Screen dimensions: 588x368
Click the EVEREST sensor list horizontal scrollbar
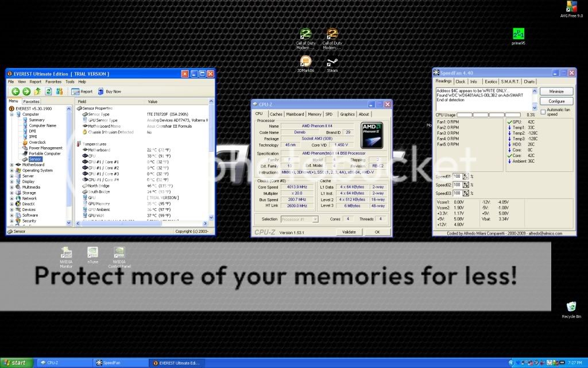142,224
